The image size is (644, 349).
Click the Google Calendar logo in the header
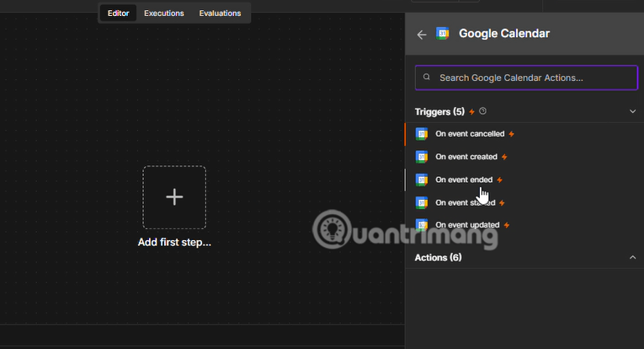tap(442, 33)
